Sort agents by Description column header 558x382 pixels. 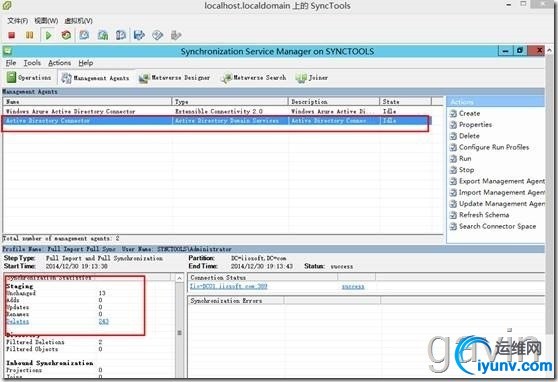click(x=334, y=101)
